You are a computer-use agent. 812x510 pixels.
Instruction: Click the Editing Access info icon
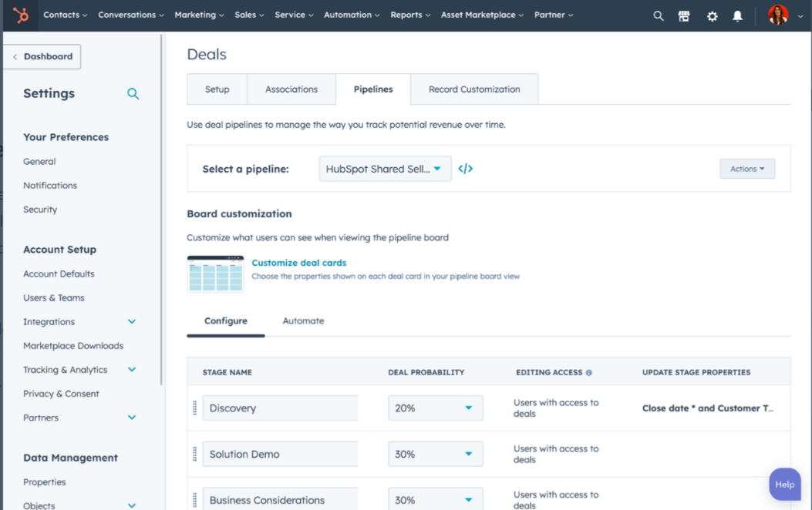pyautogui.click(x=589, y=372)
